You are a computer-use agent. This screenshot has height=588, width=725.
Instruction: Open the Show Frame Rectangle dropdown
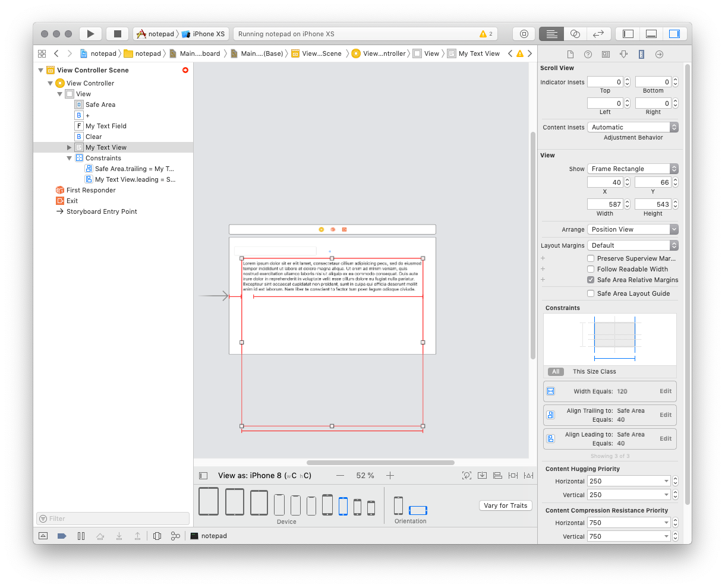[632, 169]
